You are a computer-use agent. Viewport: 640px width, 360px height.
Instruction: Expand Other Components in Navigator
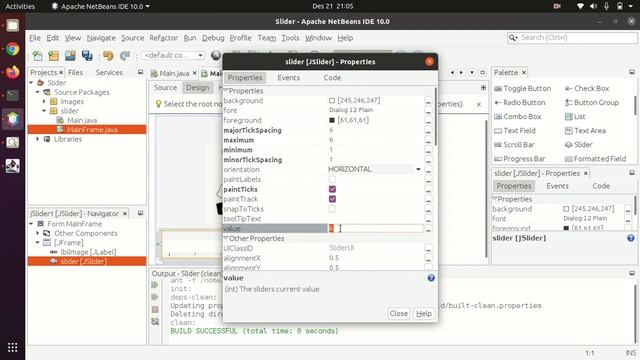38,233
